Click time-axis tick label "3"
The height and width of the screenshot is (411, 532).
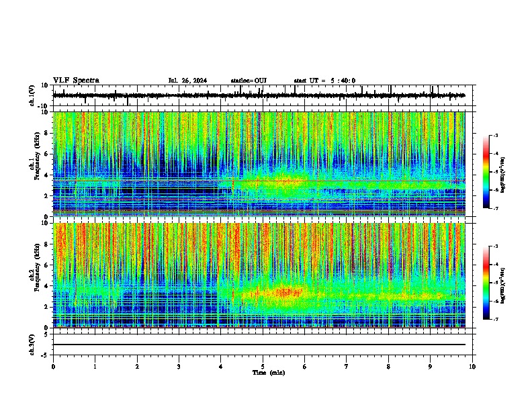coord(179,367)
